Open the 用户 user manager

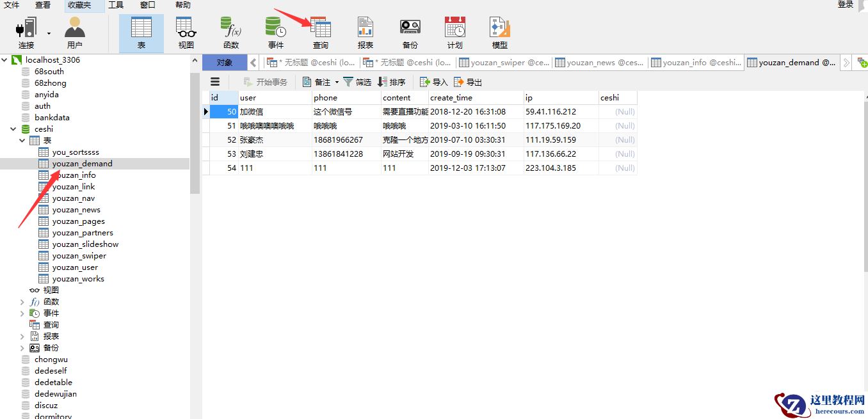(x=75, y=33)
